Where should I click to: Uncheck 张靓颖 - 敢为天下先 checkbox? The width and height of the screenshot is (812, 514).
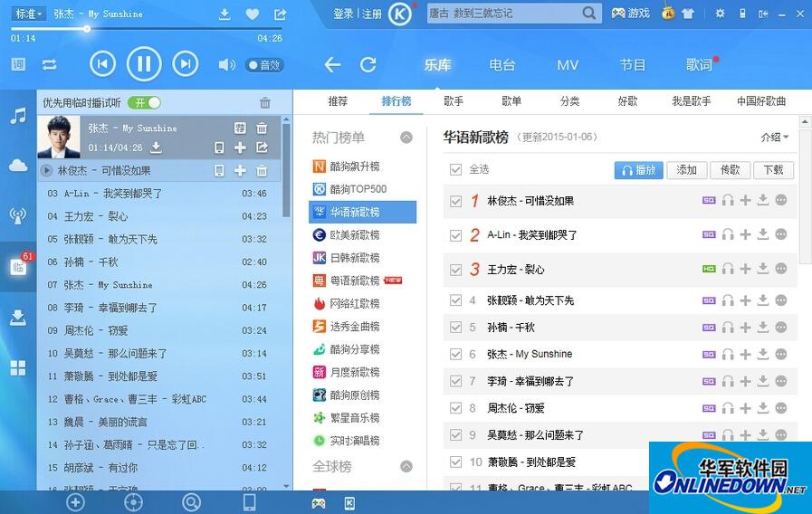pos(455,300)
